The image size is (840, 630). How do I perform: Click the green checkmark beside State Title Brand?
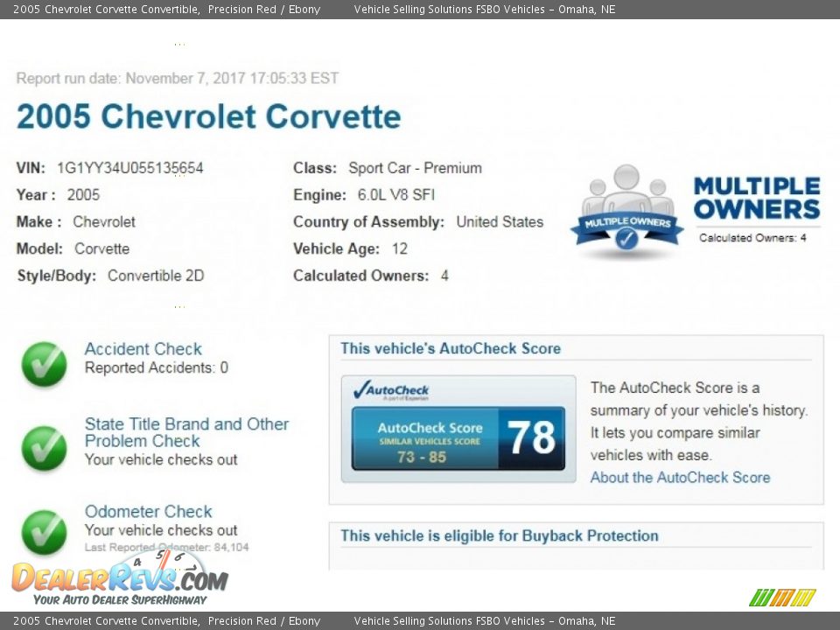coord(44,448)
